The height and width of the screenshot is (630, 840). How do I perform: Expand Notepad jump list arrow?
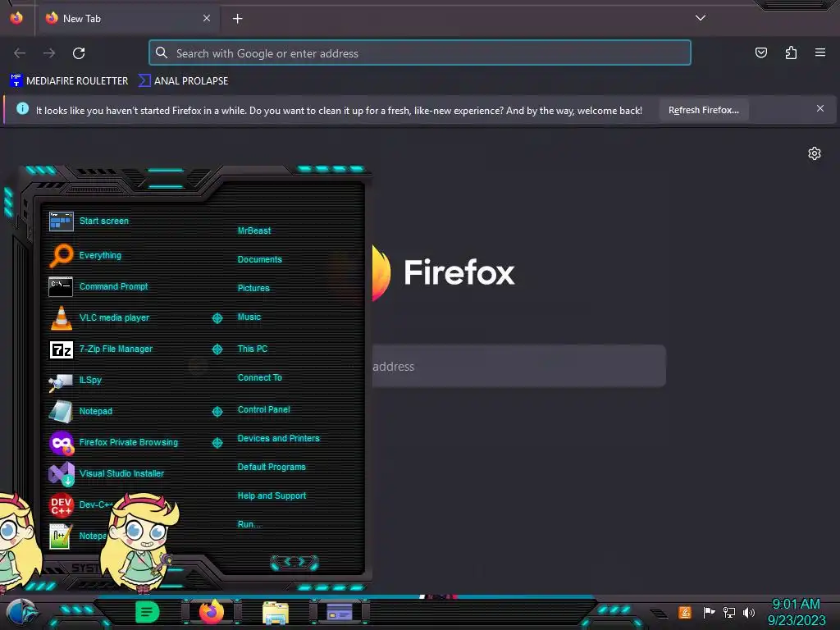(x=217, y=412)
